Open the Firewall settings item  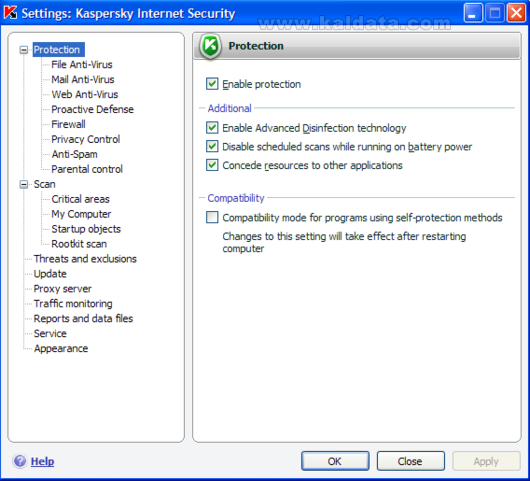68,124
